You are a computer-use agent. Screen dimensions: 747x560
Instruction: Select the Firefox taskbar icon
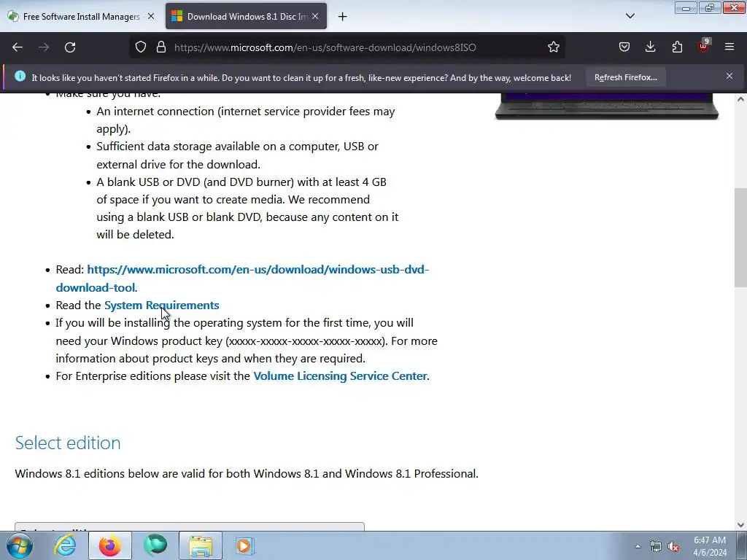(109, 545)
